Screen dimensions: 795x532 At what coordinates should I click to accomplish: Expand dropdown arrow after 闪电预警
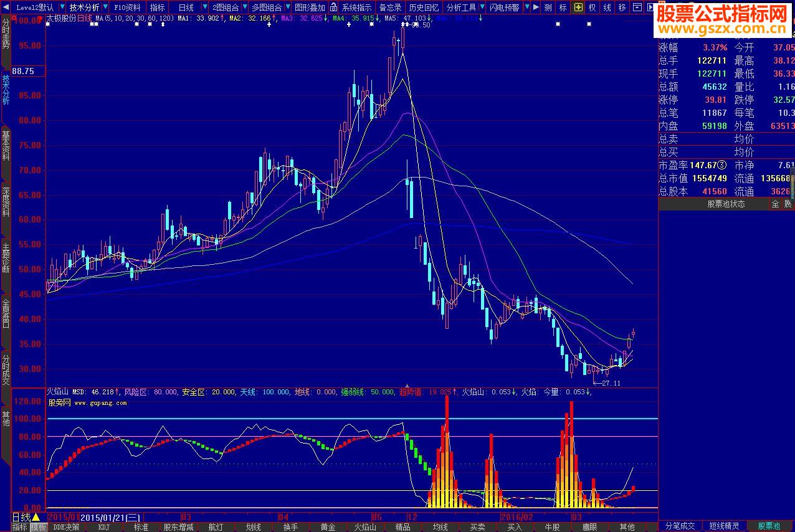click(x=526, y=7)
